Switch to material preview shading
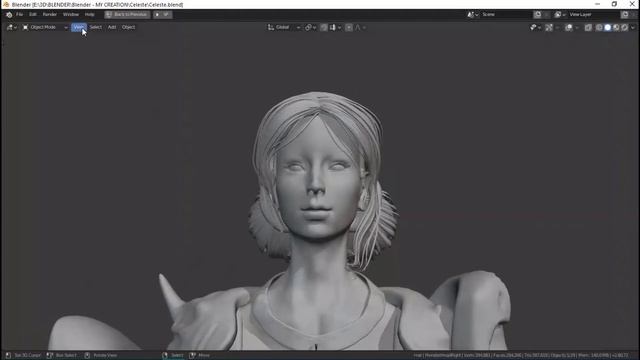This screenshot has width=640, height=360. click(616, 27)
